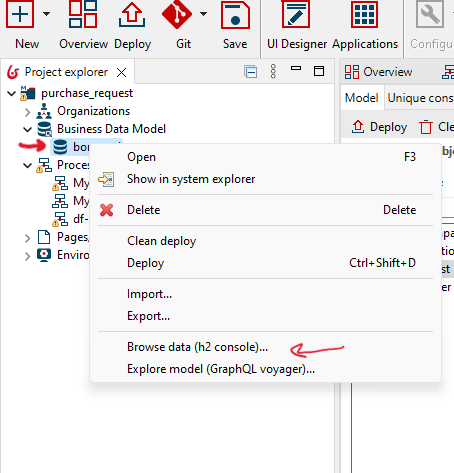Collapse the Business Data Model node
This screenshot has width=454, height=473.
(27, 129)
